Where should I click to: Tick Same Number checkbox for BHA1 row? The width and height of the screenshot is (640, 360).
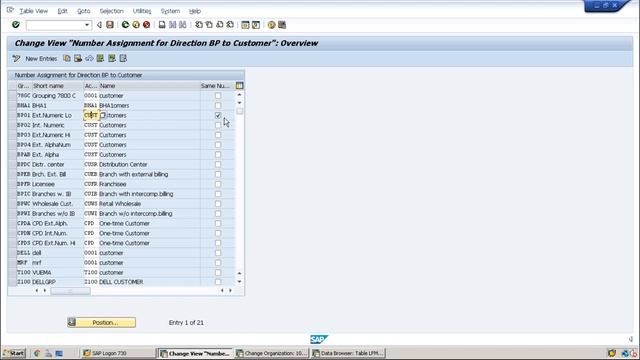pyautogui.click(x=218, y=105)
